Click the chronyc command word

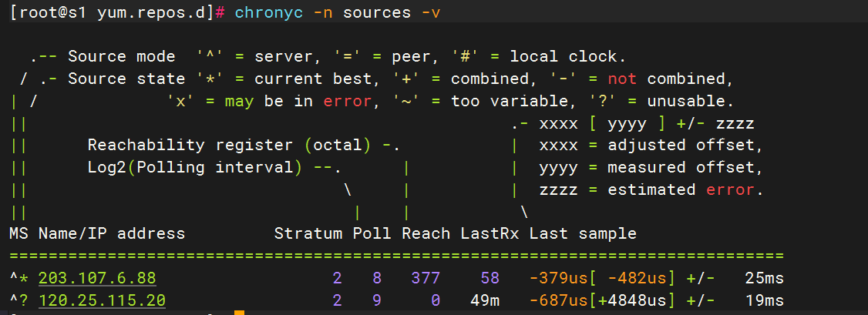[269, 13]
